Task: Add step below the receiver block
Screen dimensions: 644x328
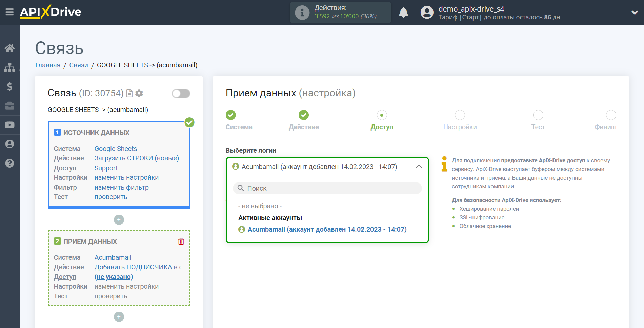Action: click(119, 317)
